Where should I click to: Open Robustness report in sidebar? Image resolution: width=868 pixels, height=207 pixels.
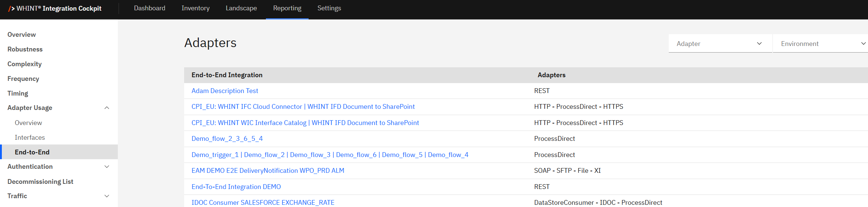click(25, 49)
